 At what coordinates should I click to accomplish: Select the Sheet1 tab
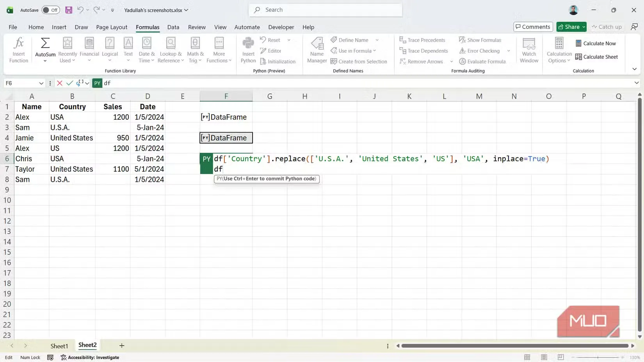tap(59, 346)
